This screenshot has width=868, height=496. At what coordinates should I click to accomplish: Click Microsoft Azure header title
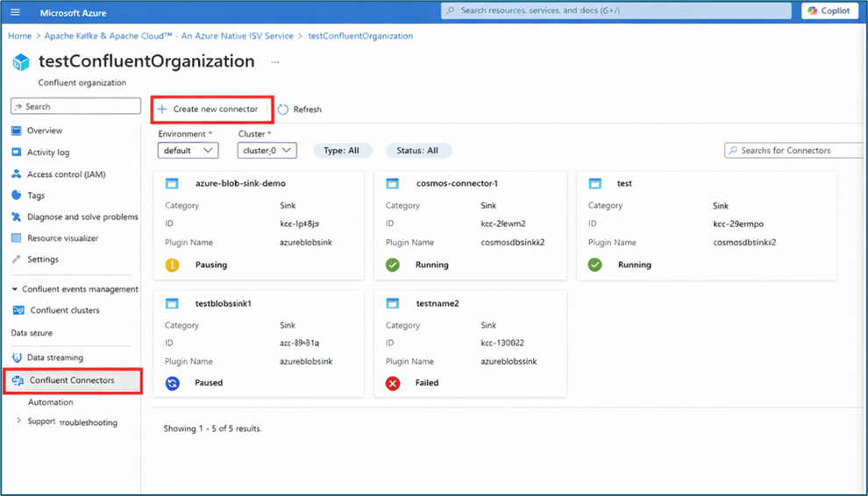tap(73, 13)
